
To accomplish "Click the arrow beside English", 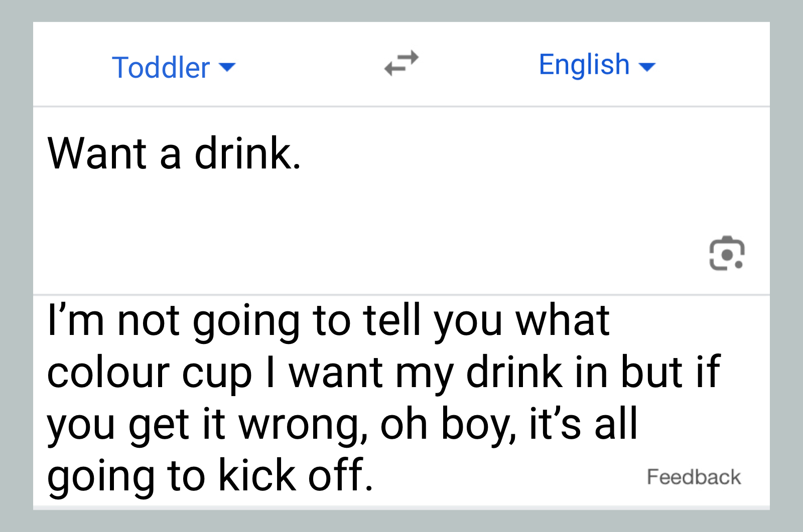I will click(647, 66).
